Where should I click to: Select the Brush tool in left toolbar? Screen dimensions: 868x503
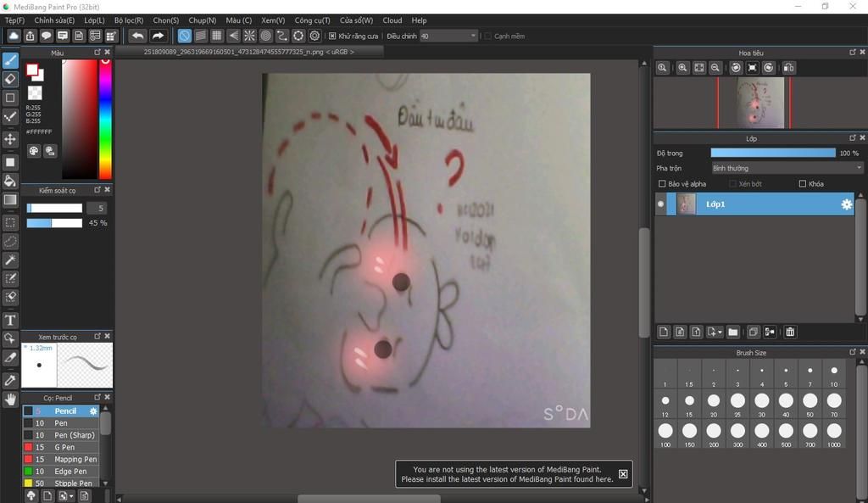[10, 60]
